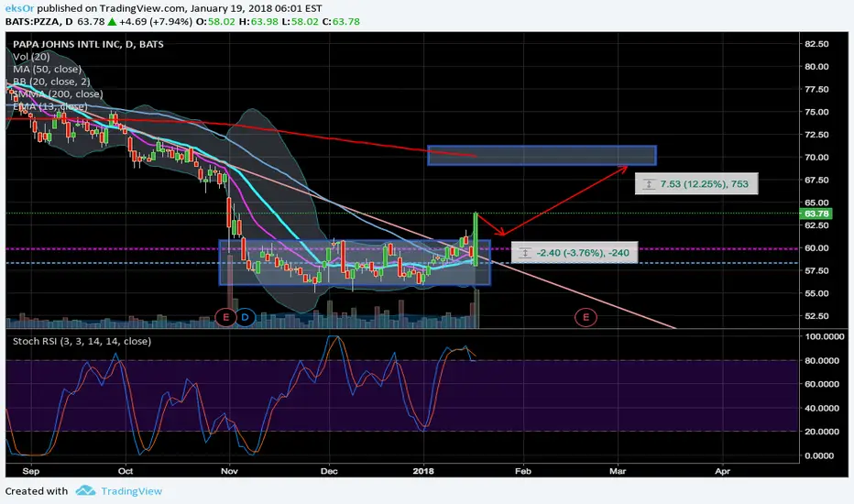Click the tall green breakout candle at 63.78
The width and height of the screenshot is (854, 504).
[476, 238]
